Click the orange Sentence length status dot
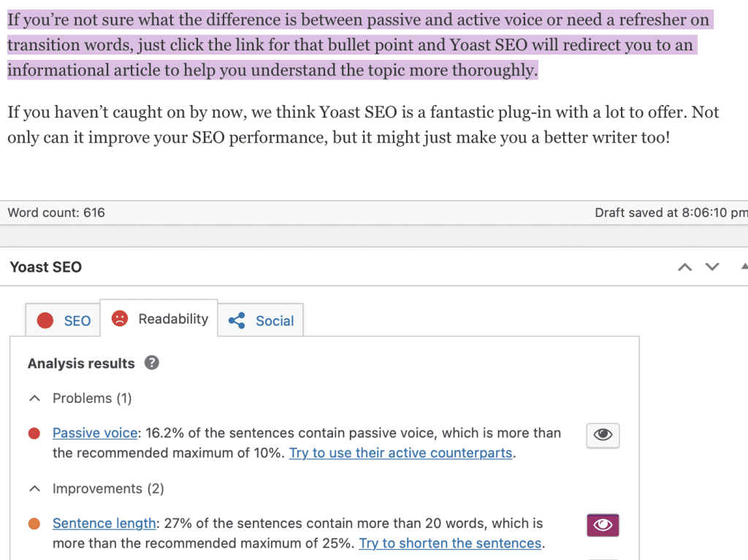The height and width of the screenshot is (560, 748). (34, 523)
